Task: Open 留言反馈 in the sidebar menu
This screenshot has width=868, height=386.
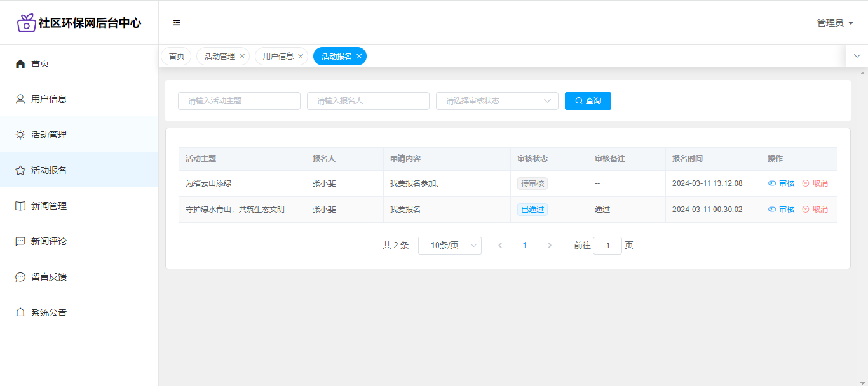Action: click(x=49, y=277)
